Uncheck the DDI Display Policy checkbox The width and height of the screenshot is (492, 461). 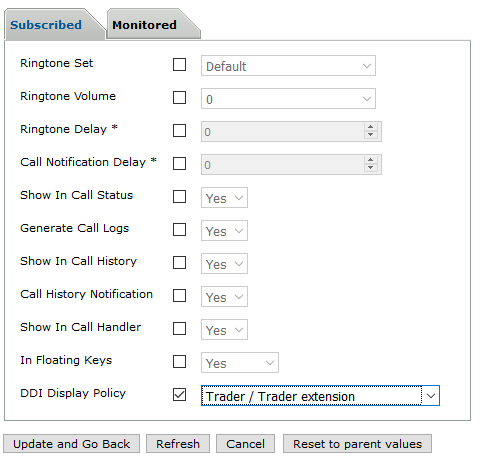[179, 395]
